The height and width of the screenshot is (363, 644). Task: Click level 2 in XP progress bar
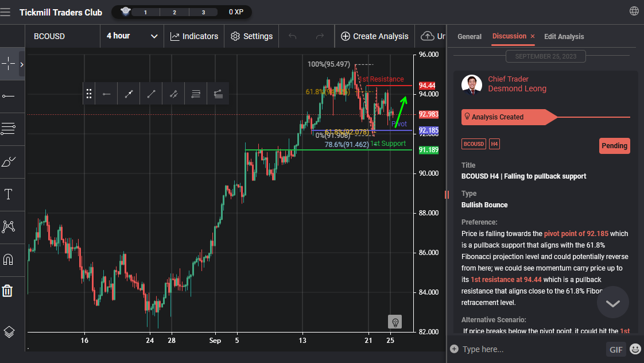point(174,12)
